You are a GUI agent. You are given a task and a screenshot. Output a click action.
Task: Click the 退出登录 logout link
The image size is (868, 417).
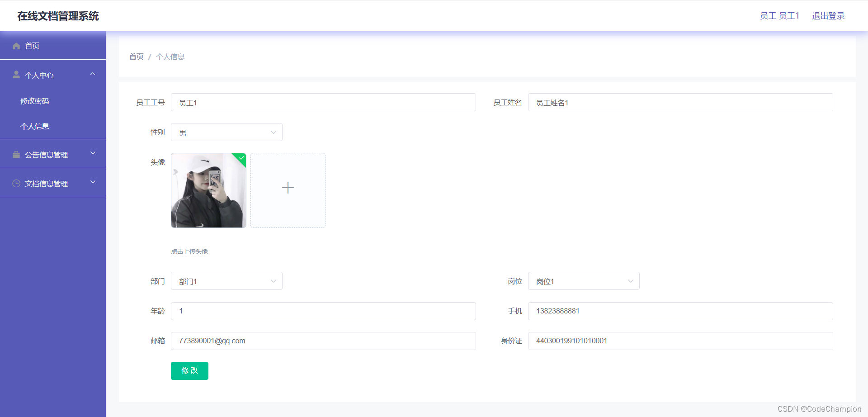click(x=828, y=15)
